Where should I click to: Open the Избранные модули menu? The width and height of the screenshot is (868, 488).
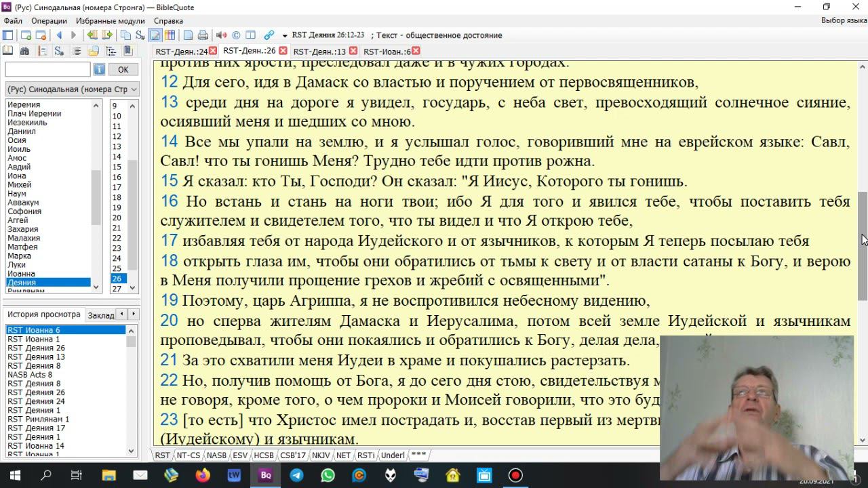click(x=111, y=21)
